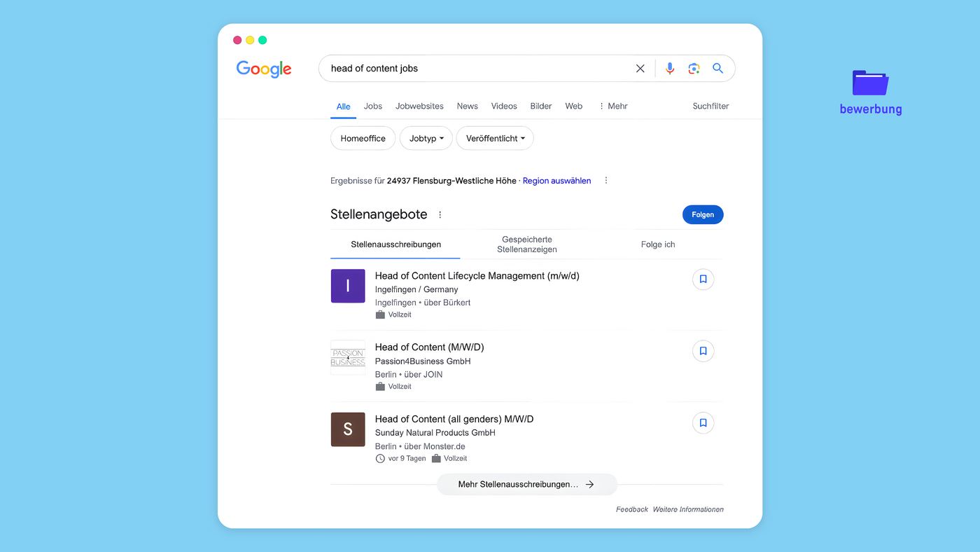Click into the search input field
Viewport: 980px width, 552px height.
(479, 69)
